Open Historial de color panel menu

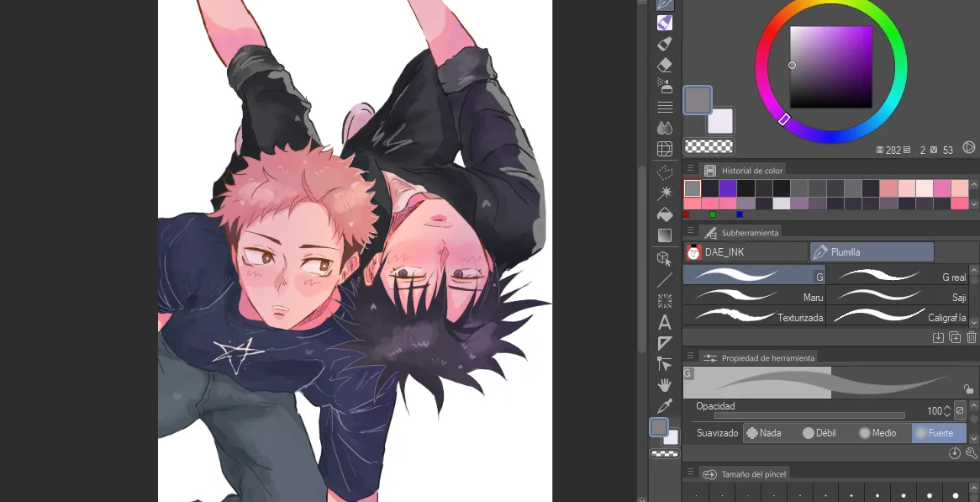pos(690,169)
